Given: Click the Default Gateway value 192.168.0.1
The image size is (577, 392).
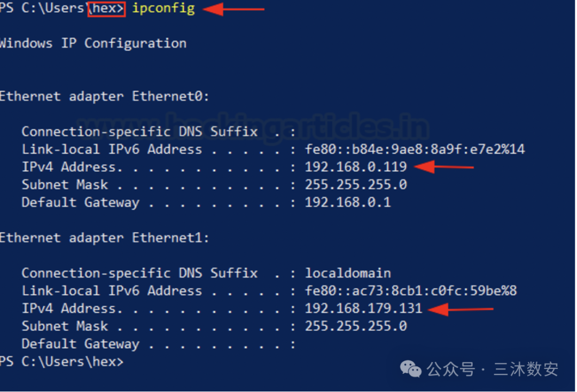Looking at the screenshot, I should [x=348, y=202].
